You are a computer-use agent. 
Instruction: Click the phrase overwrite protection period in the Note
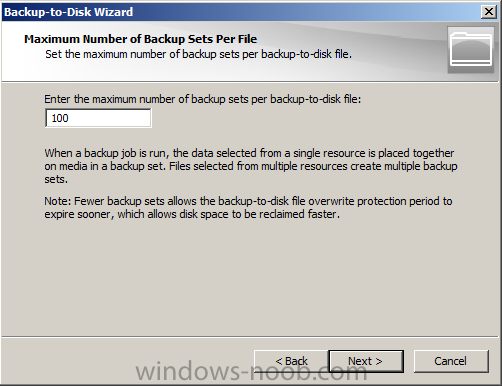(x=380, y=201)
